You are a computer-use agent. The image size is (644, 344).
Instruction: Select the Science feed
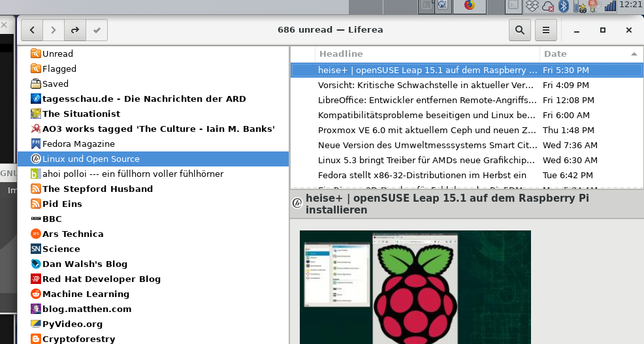click(x=153, y=249)
